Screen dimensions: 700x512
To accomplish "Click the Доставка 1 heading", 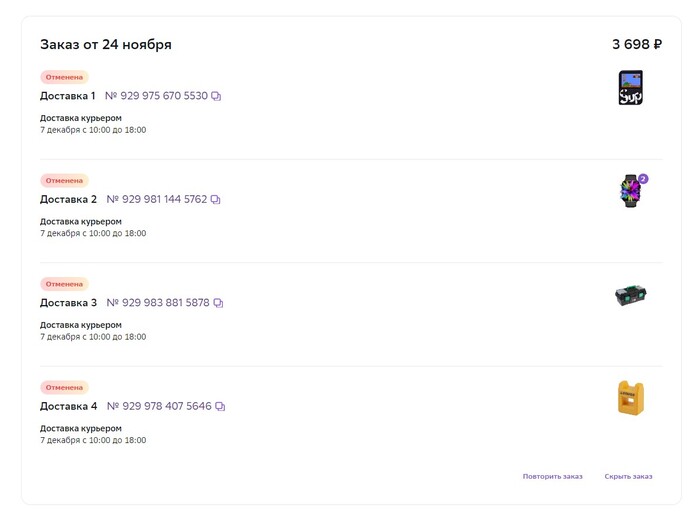I will point(68,96).
